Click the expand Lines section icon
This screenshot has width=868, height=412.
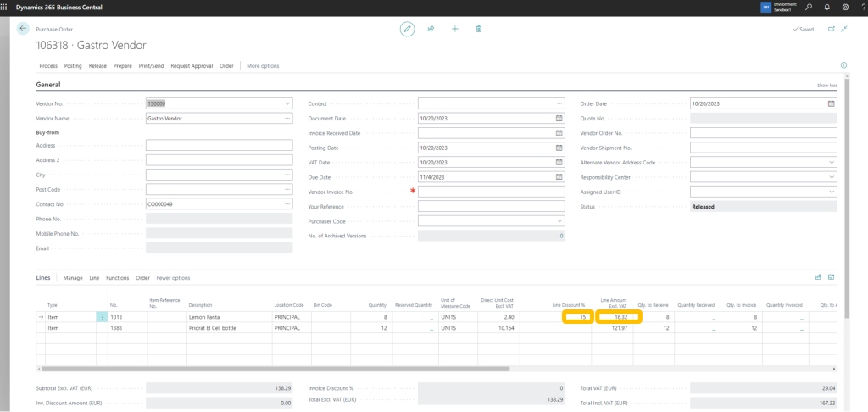click(x=831, y=277)
